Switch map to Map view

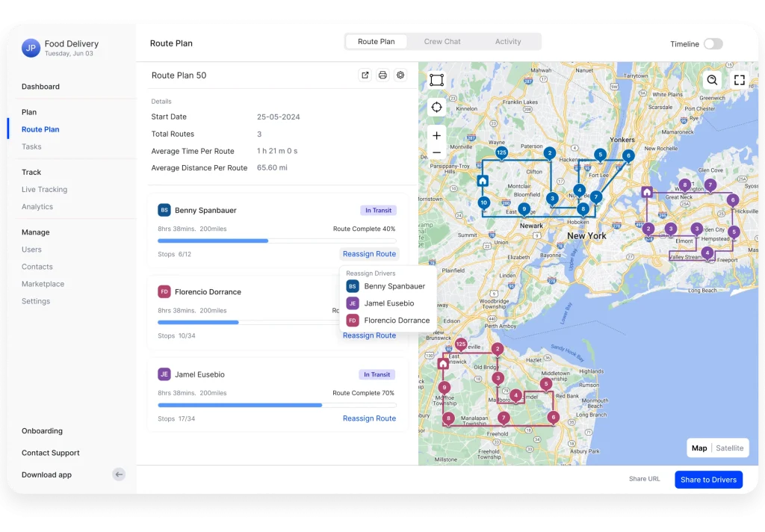point(699,448)
